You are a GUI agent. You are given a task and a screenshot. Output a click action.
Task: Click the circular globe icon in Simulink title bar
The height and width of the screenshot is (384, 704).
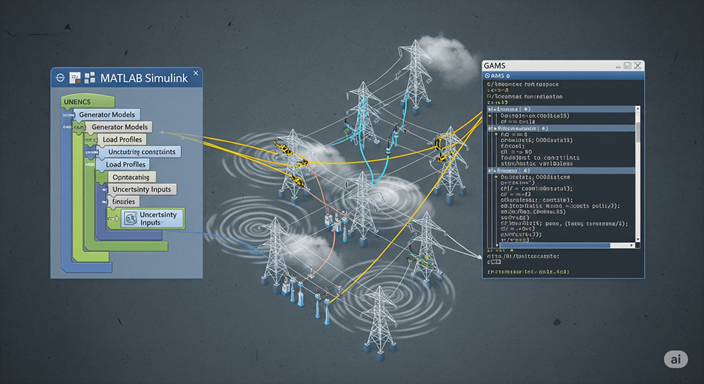[60, 78]
